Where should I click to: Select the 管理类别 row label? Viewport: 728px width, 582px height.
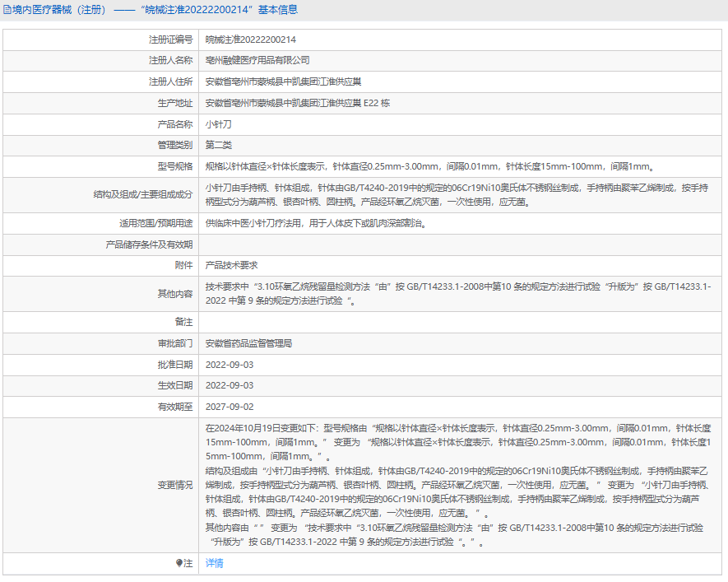(175, 145)
